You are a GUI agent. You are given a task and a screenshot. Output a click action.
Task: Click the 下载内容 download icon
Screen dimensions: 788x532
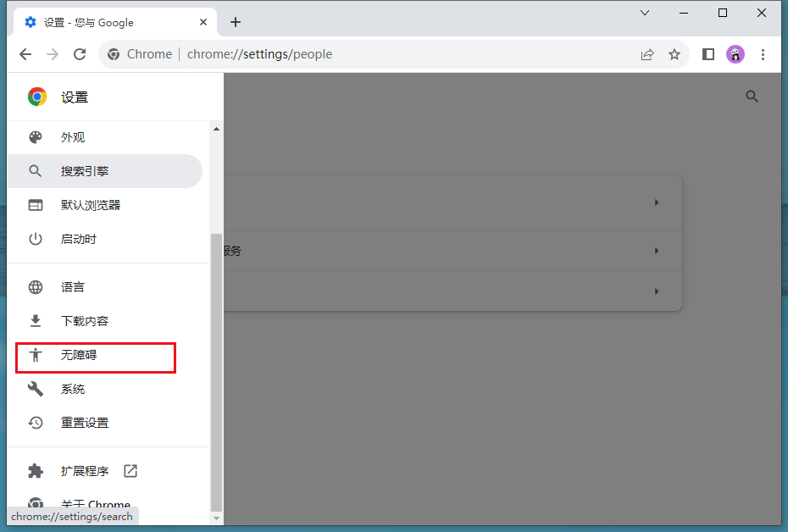tap(36, 320)
